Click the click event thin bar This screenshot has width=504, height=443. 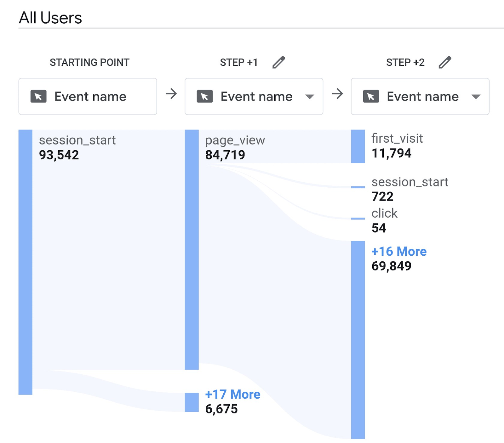point(358,218)
